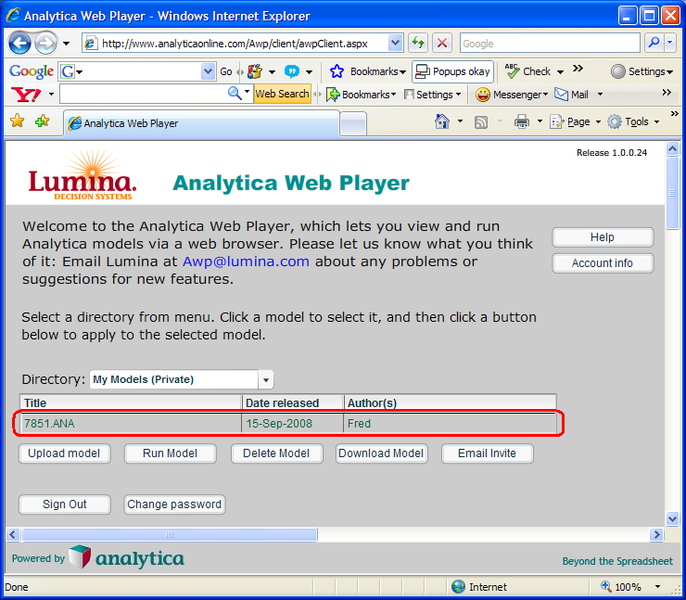Click the red Stop loading icon
The width and height of the screenshot is (686, 600).
(442, 43)
